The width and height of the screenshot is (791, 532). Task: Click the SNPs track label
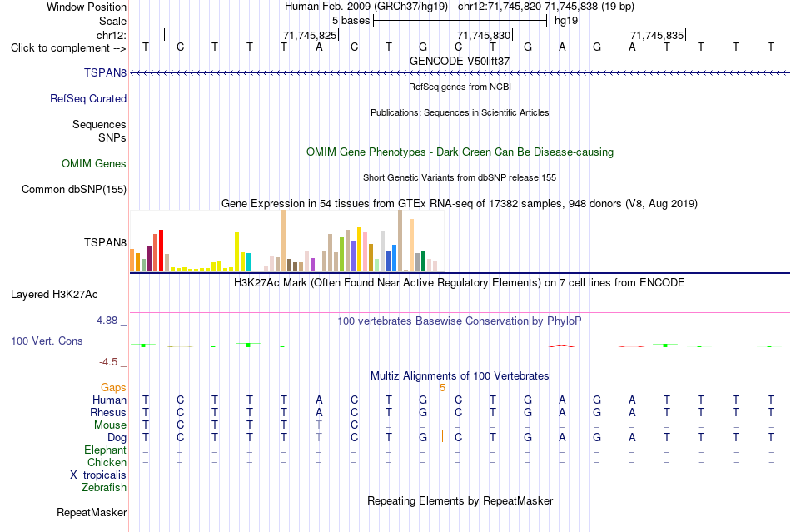coord(112,137)
